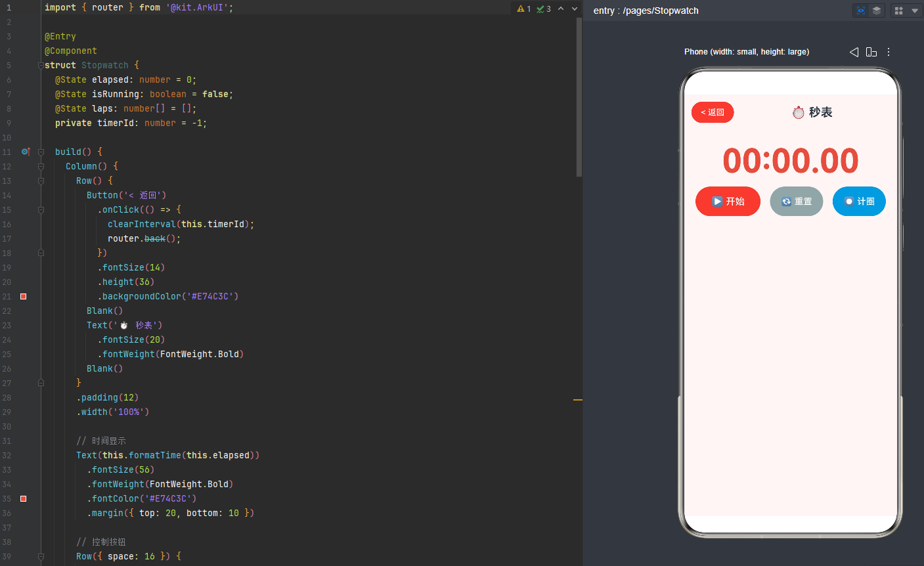The width and height of the screenshot is (924, 566).
Task: Tap the 开始 start button in preview
Action: [728, 202]
